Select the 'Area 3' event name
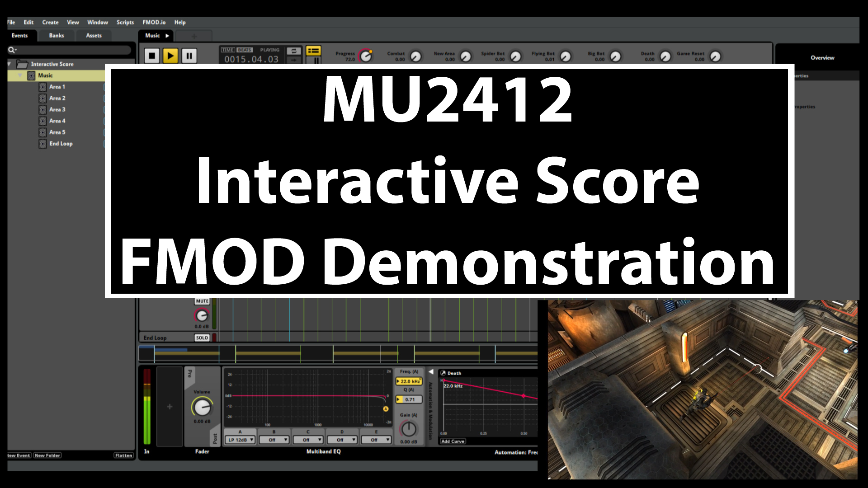Image resolution: width=868 pixels, height=488 pixels. (57, 109)
